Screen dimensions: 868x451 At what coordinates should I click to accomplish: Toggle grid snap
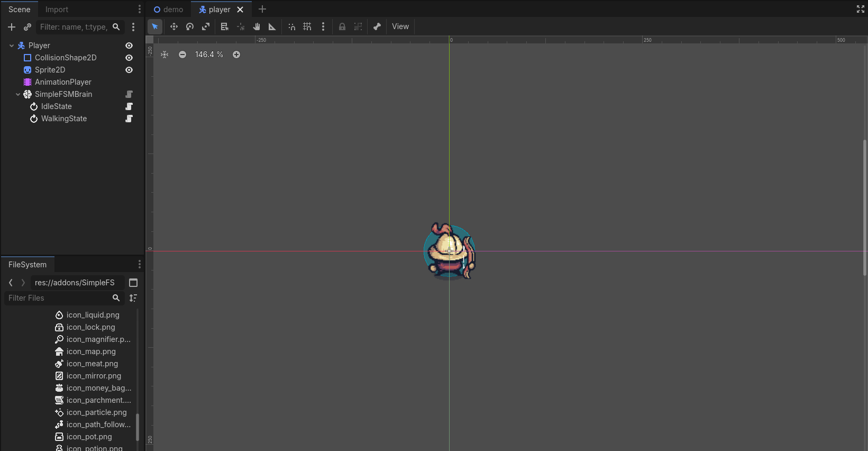pos(307,26)
